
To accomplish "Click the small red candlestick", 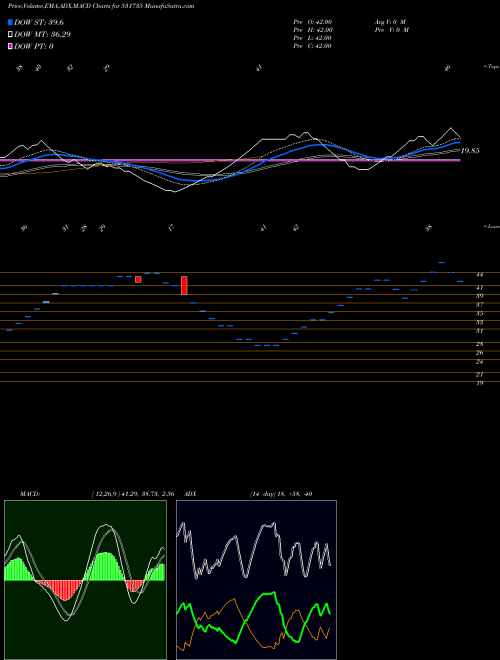I will pyautogui.click(x=138, y=279).
